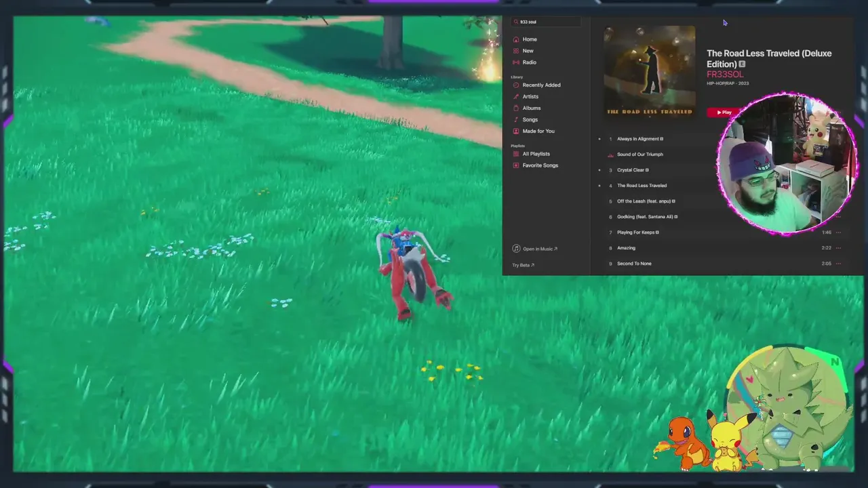Select Albums in the Library
The height and width of the screenshot is (488, 868).
(532, 108)
